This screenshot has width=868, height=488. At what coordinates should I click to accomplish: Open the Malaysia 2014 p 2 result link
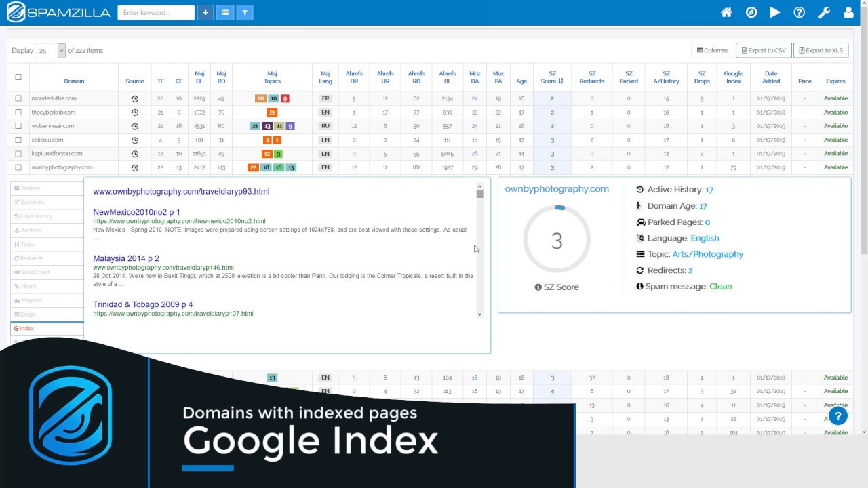pos(126,258)
